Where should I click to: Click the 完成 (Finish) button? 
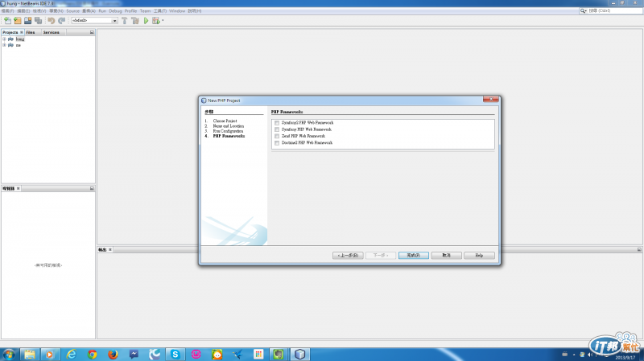pyautogui.click(x=414, y=255)
